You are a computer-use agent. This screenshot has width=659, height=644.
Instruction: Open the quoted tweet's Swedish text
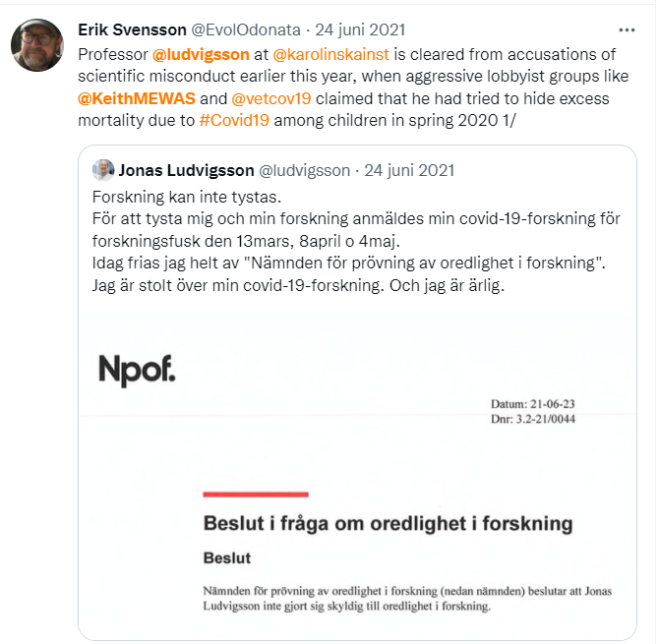354,240
